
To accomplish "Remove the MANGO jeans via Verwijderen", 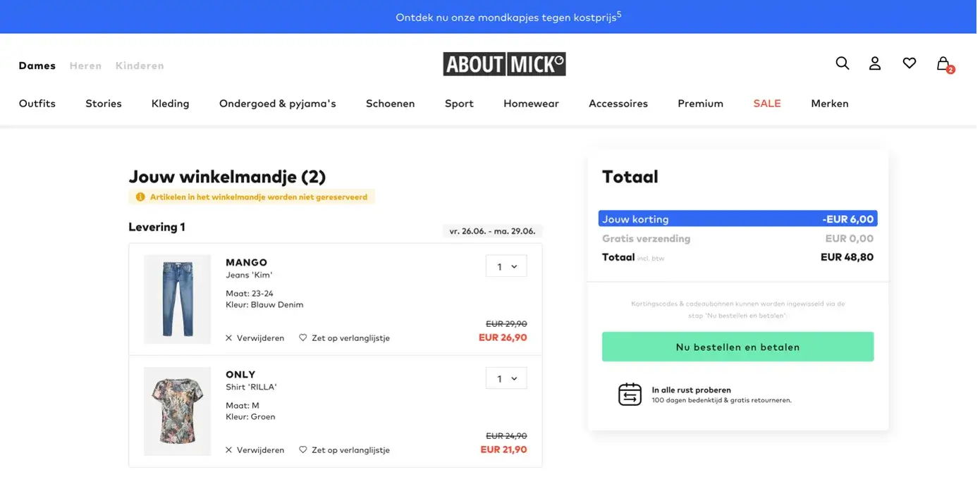I will (x=255, y=338).
